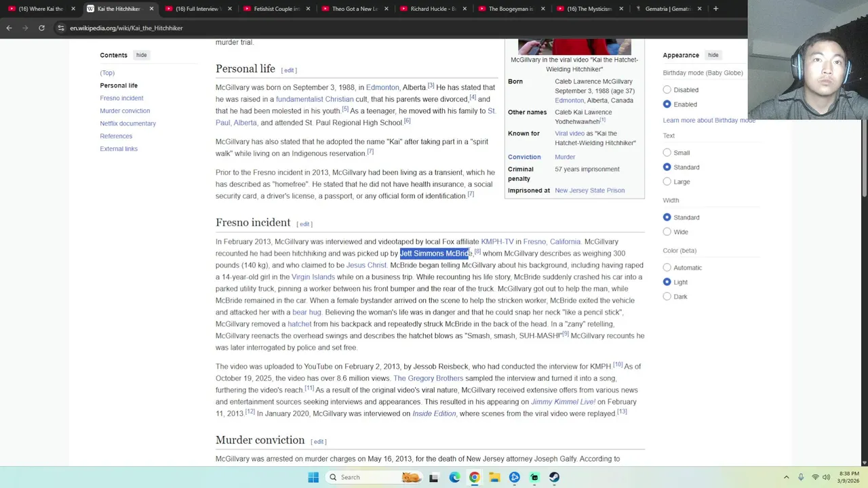Open Steam from the taskbar
Viewport: 868px width, 488px height.
(554, 477)
